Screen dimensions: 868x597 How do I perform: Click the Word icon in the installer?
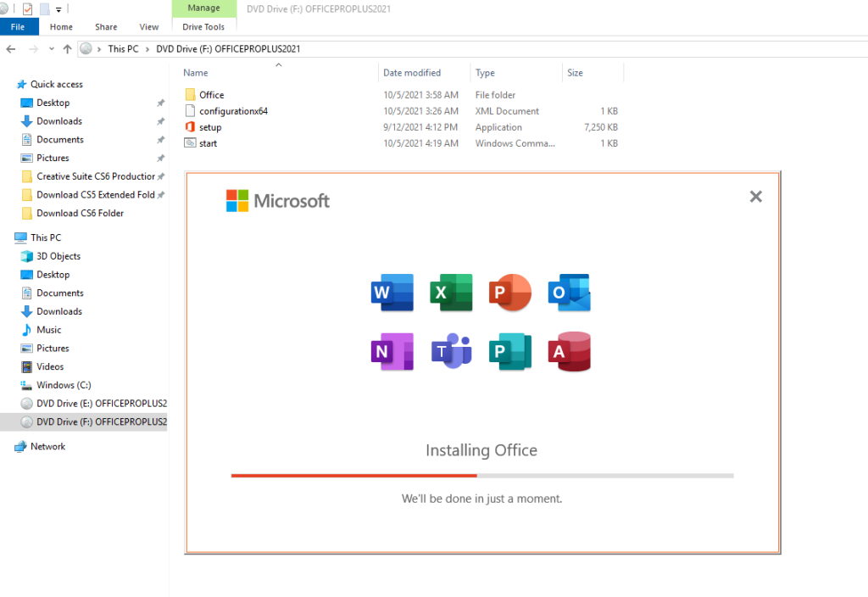click(392, 293)
